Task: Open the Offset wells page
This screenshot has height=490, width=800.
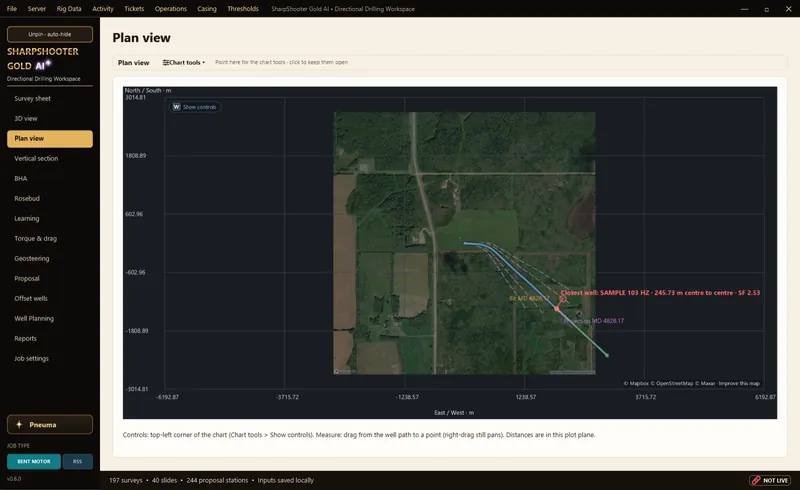Action: [50, 298]
